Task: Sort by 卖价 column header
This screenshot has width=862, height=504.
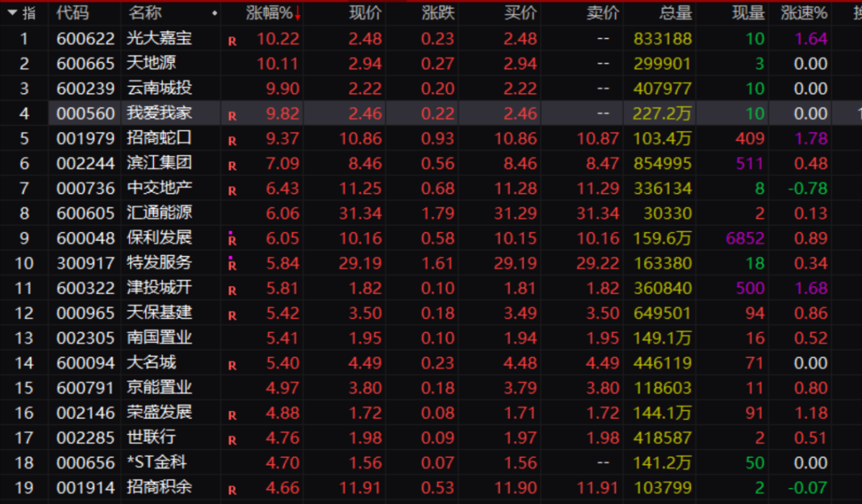Action: 603,13
